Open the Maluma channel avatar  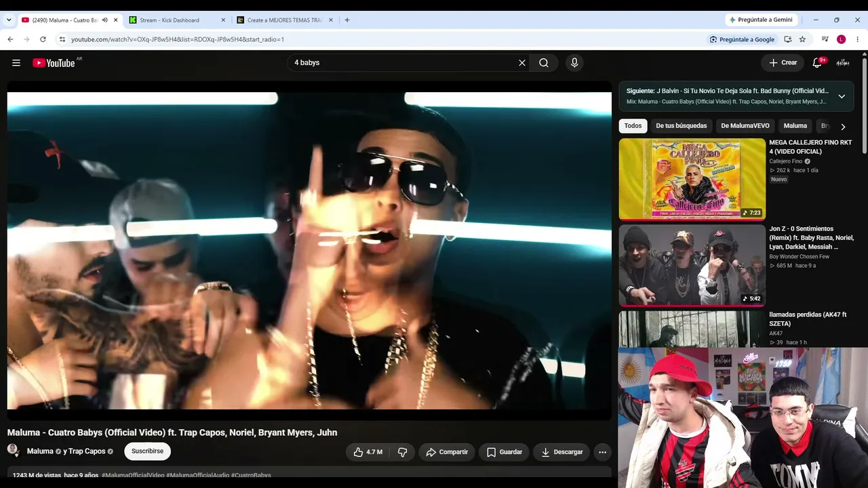point(13,451)
